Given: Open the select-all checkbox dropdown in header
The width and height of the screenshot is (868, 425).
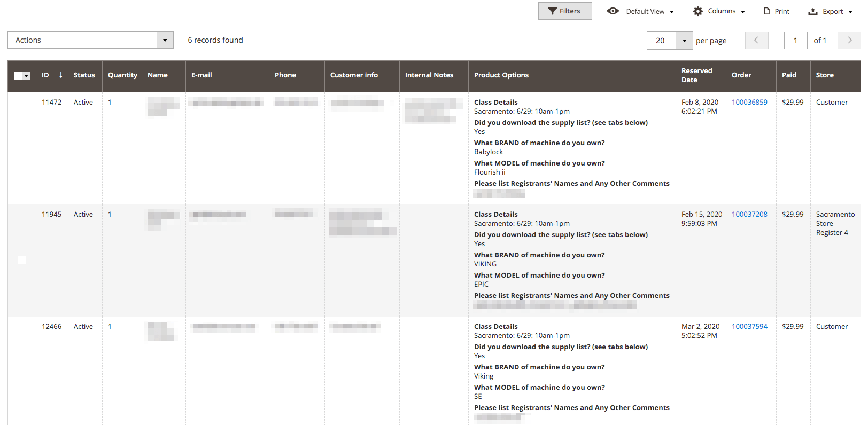Looking at the screenshot, I should 26,76.
